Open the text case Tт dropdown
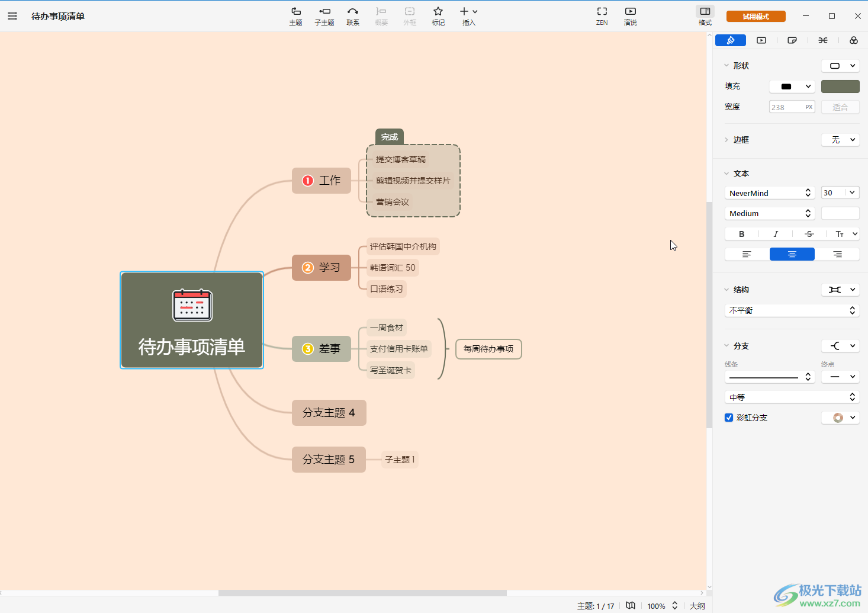 pos(846,234)
